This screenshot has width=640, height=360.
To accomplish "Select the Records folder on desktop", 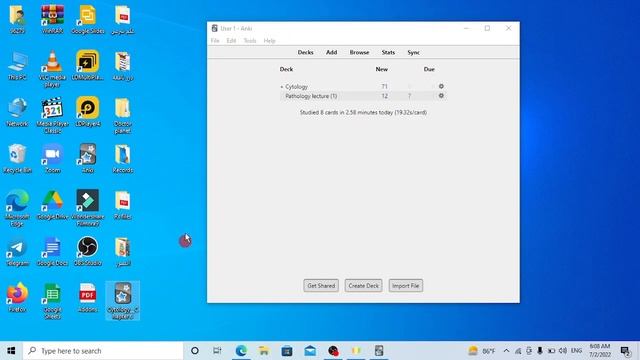I will (x=122, y=159).
